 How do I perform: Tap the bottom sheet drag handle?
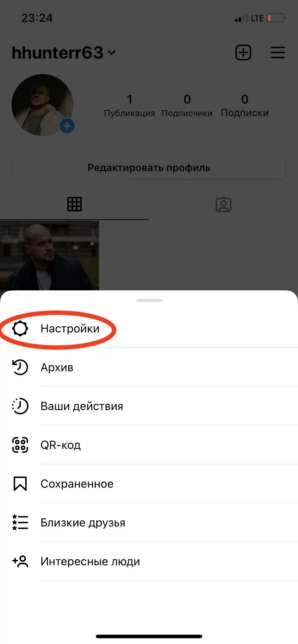tap(149, 300)
